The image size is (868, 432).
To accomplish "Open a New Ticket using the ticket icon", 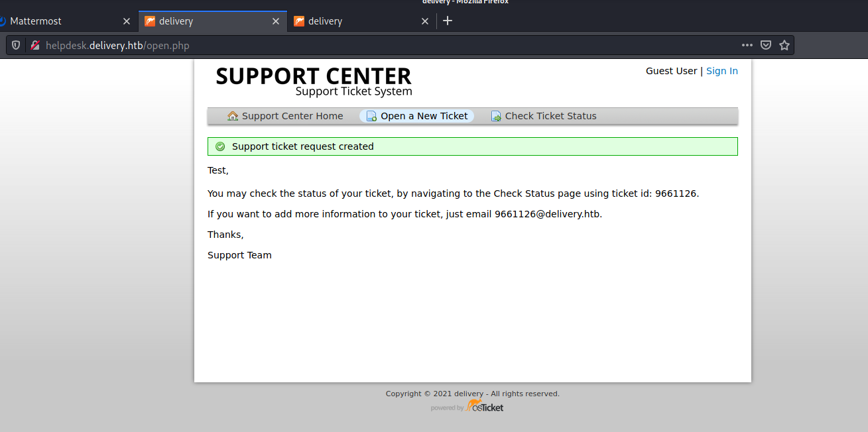I will pos(370,115).
